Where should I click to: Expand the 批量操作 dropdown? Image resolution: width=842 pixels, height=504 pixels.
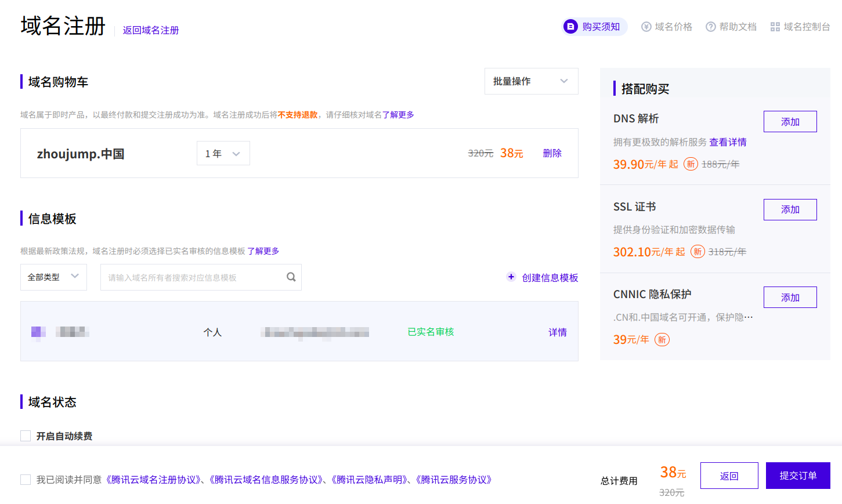click(x=530, y=81)
